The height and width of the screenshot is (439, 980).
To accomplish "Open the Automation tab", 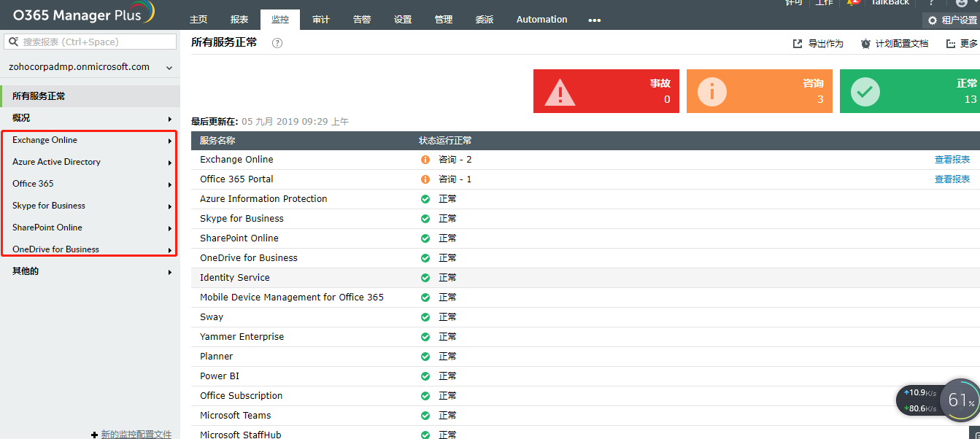I will 541,20.
